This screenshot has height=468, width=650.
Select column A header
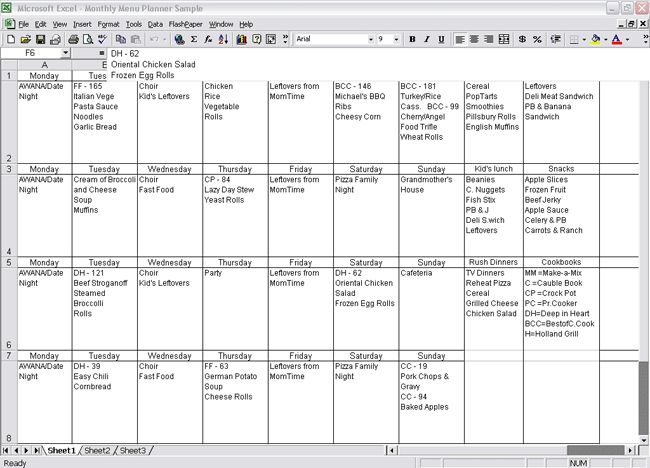click(x=45, y=65)
